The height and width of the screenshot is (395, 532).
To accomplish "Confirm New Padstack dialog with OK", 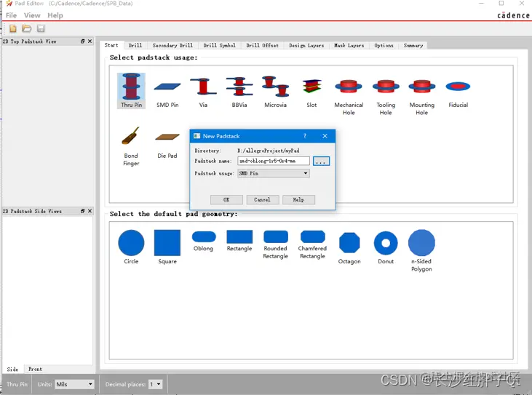I will click(226, 200).
